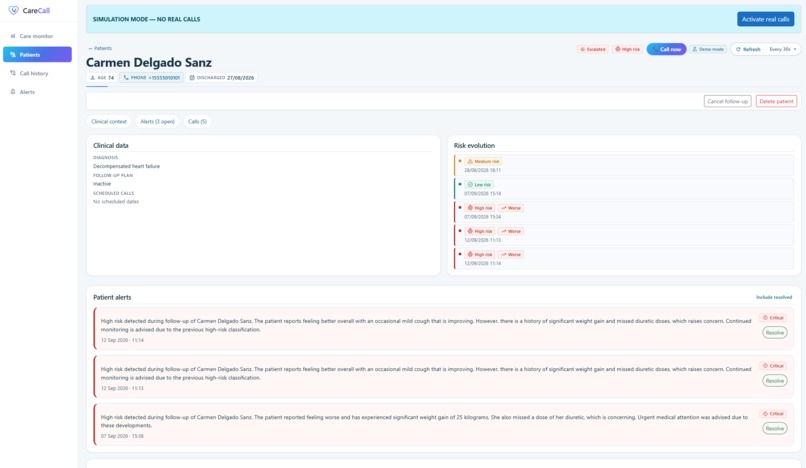Screen dimensions: 806x468
Task: Click the SIMULATION MODE — NO REAL CALLS banner text
Action: click(146, 19)
